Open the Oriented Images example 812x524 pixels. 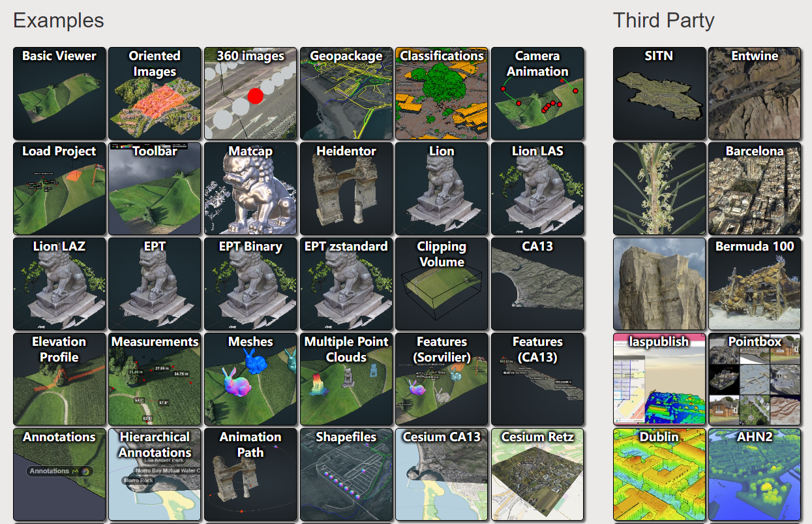(x=155, y=93)
